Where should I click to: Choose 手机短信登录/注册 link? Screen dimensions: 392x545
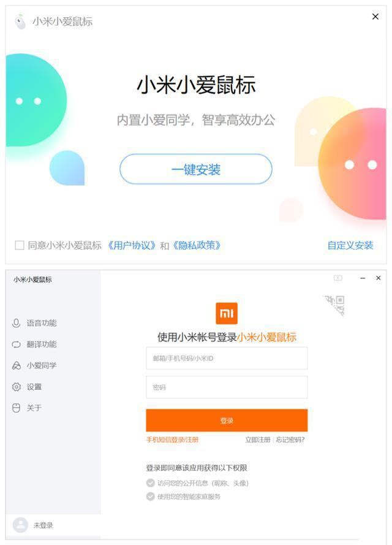pyautogui.click(x=172, y=440)
